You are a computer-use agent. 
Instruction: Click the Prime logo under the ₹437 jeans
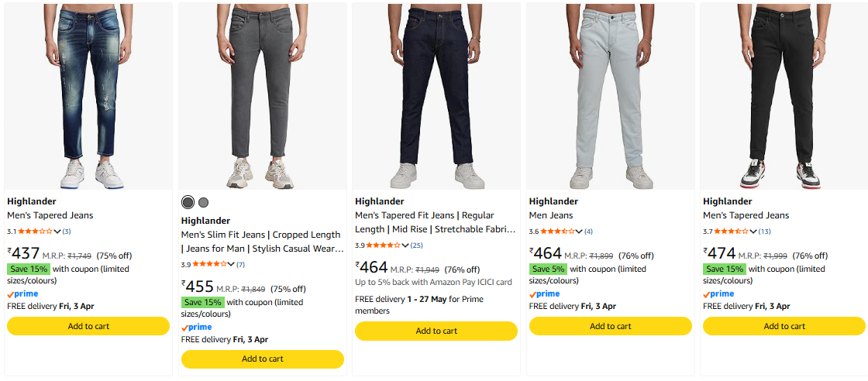22,294
